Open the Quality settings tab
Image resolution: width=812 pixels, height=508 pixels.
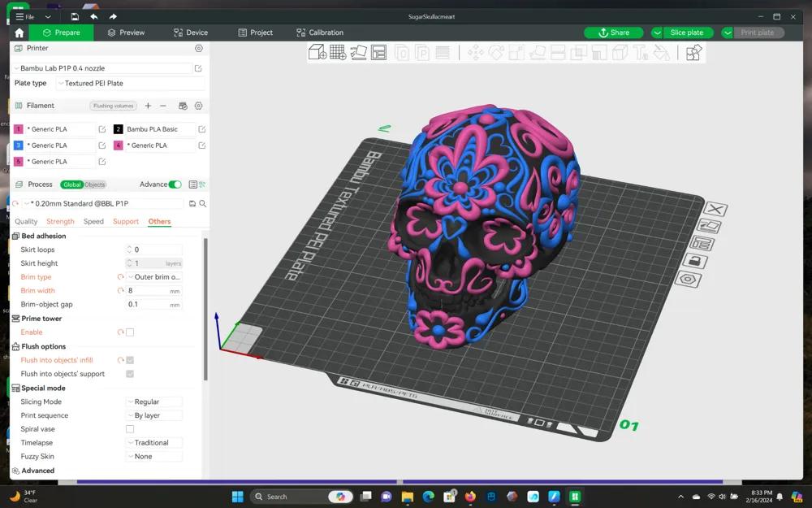click(26, 221)
